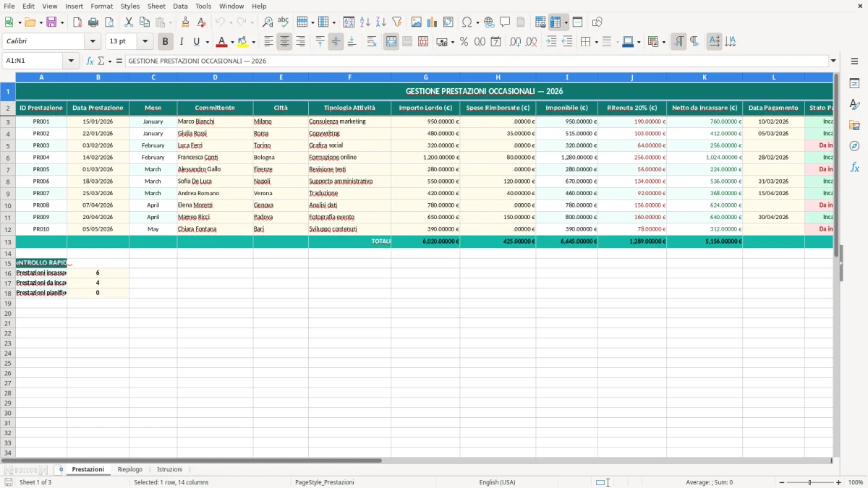Select column header G
This screenshot has height=488, width=868.
pos(425,77)
